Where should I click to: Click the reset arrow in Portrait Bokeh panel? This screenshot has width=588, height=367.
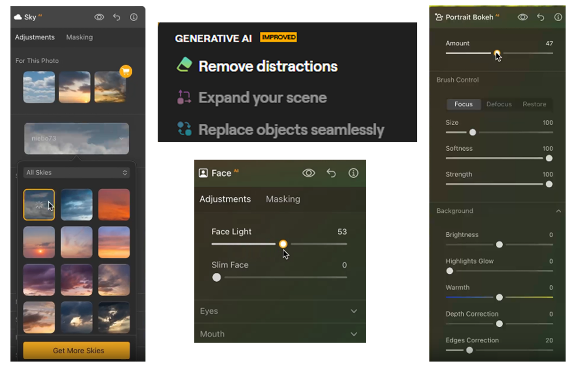(540, 17)
